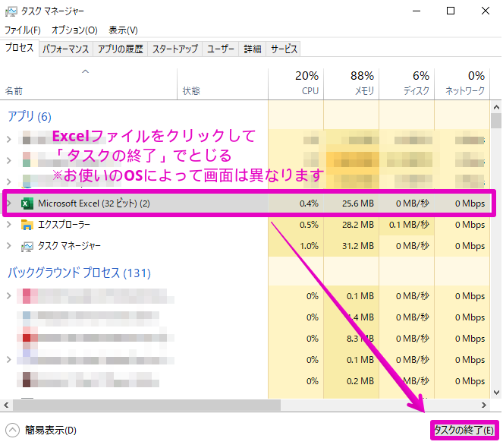
Task: Expand the エクスプローラー process row
Action: click(x=9, y=225)
